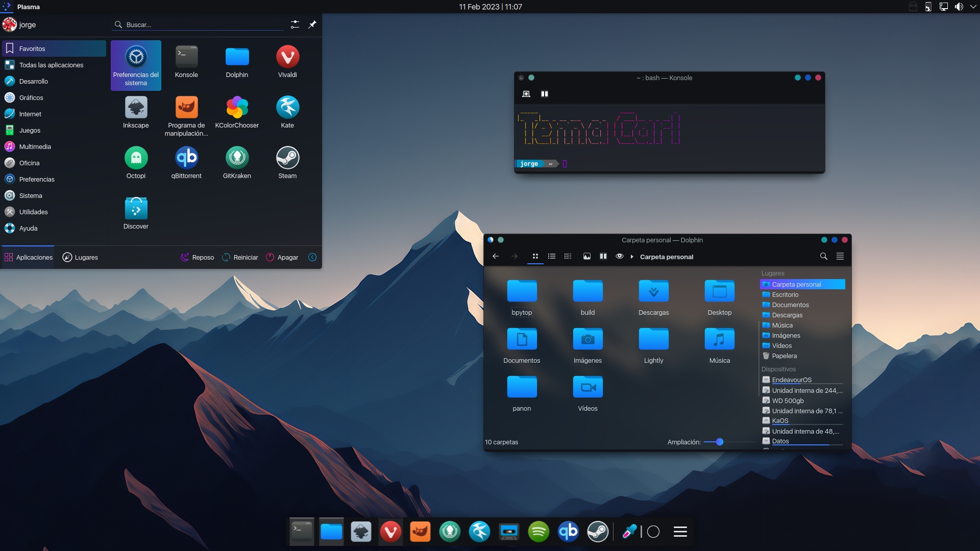The image size is (980, 551).
Task: Pin the launcher open with the pin toggle
Action: point(313,24)
